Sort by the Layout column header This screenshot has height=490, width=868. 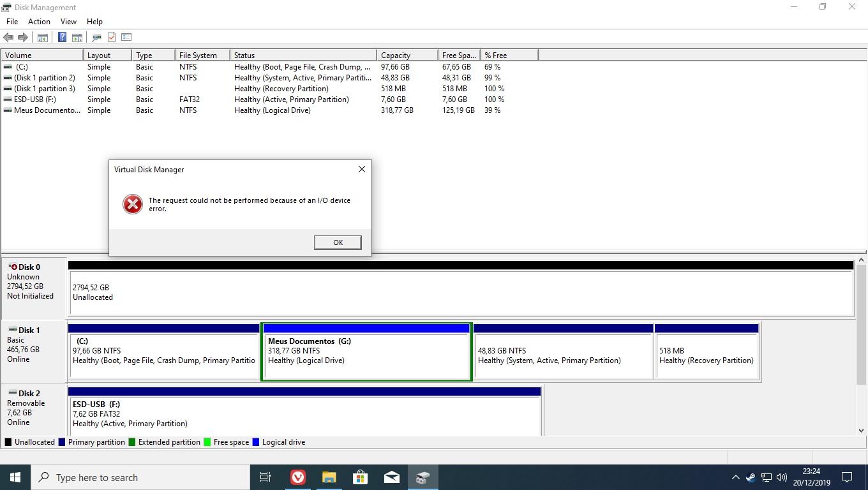click(x=107, y=56)
